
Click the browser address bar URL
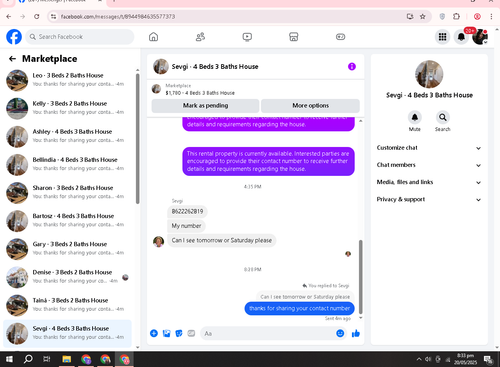pyautogui.click(x=118, y=16)
